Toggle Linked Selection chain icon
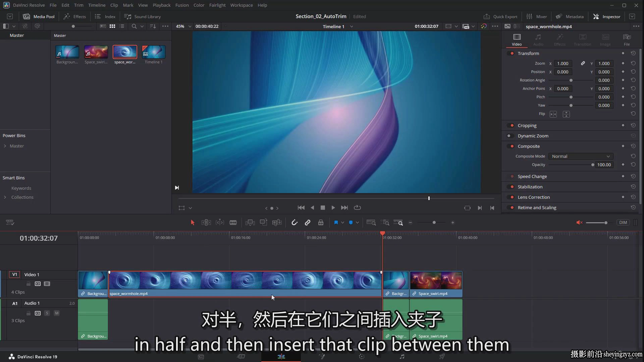Image resolution: width=644 pixels, height=362 pixels. [x=308, y=223]
